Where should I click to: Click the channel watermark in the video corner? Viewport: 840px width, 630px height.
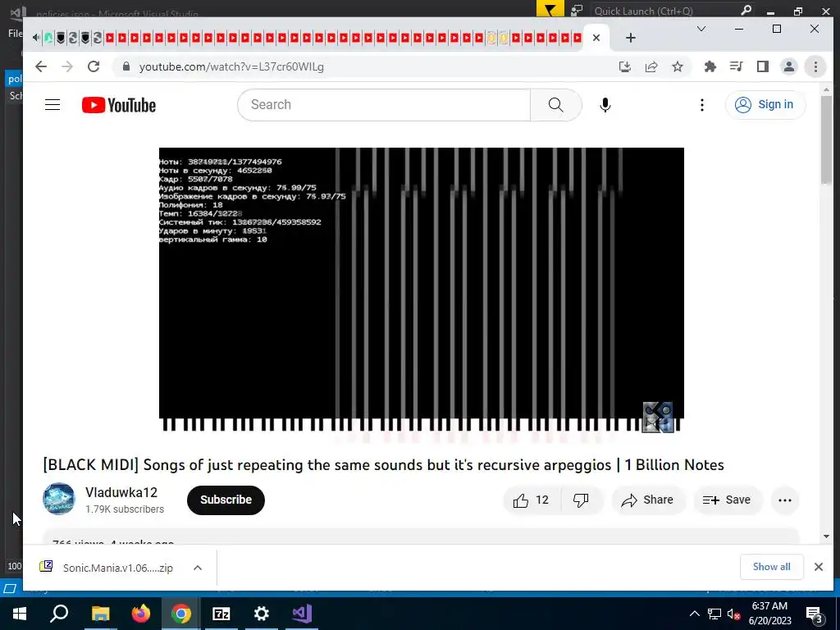click(x=658, y=417)
